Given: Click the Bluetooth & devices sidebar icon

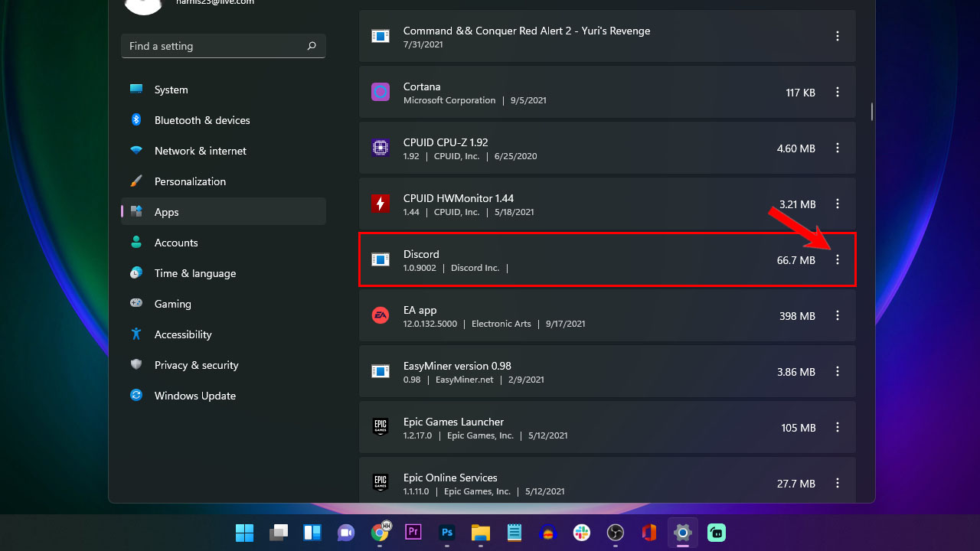Looking at the screenshot, I should tap(136, 120).
